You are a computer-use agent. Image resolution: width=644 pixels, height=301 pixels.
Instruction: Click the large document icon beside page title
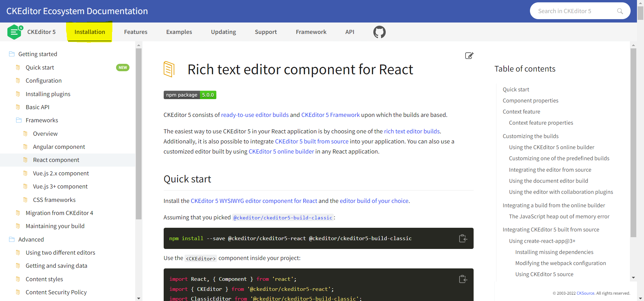point(169,69)
